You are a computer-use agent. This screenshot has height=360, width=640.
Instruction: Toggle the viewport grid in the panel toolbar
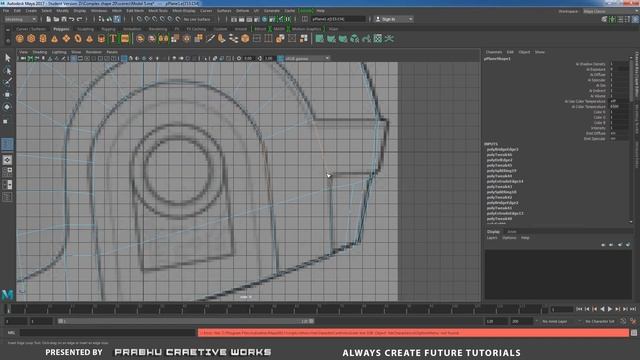tap(73, 58)
